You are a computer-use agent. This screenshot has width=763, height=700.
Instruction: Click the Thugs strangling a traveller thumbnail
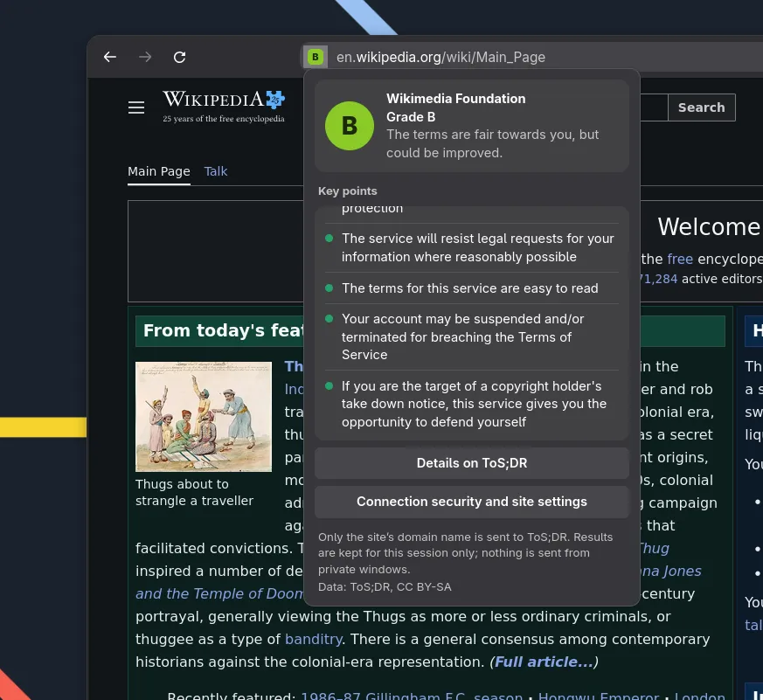[x=204, y=417]
